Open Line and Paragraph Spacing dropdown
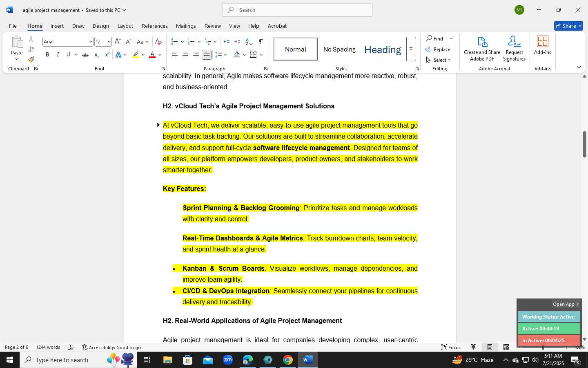Screen dimensions: 588x368 (225, 55)
